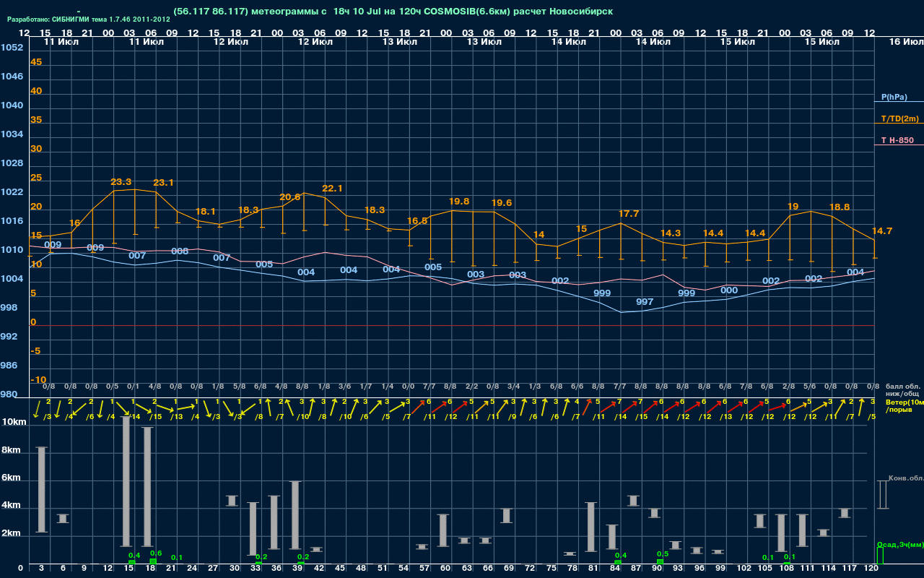
Task: Click the '16 Июл' date label
Action: click(905, 42)
